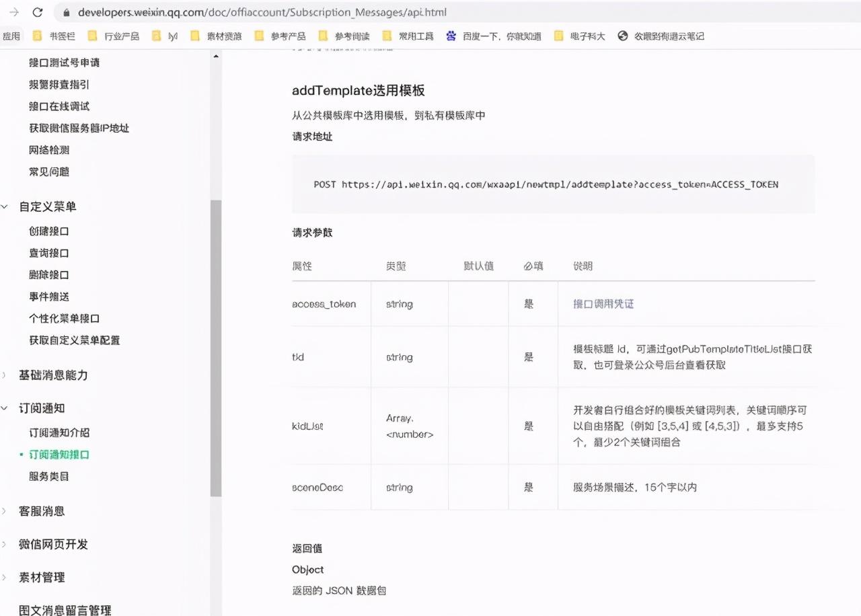The width and height of the screenshot is (861, 616).
Task: Click the browser forward arrow
Action: click(x=13, y=12)
